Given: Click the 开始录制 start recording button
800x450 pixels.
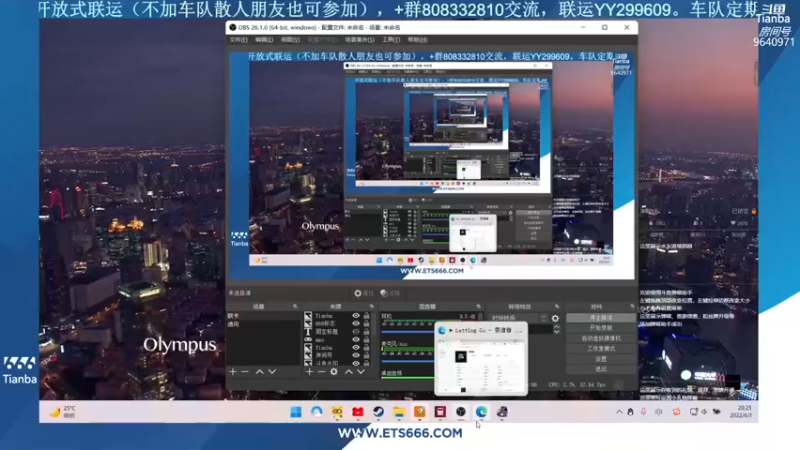Looking at the screenshot, I should click(x=601, y=328).
